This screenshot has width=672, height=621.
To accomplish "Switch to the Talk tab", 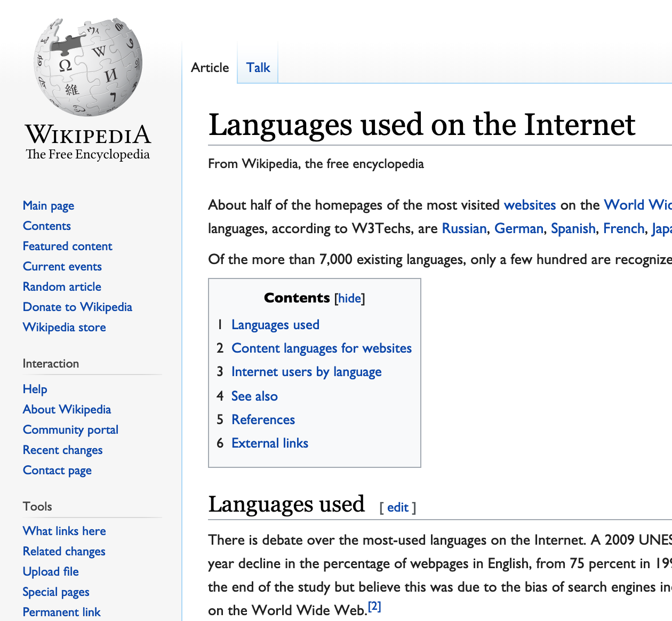I will point(258,68).
